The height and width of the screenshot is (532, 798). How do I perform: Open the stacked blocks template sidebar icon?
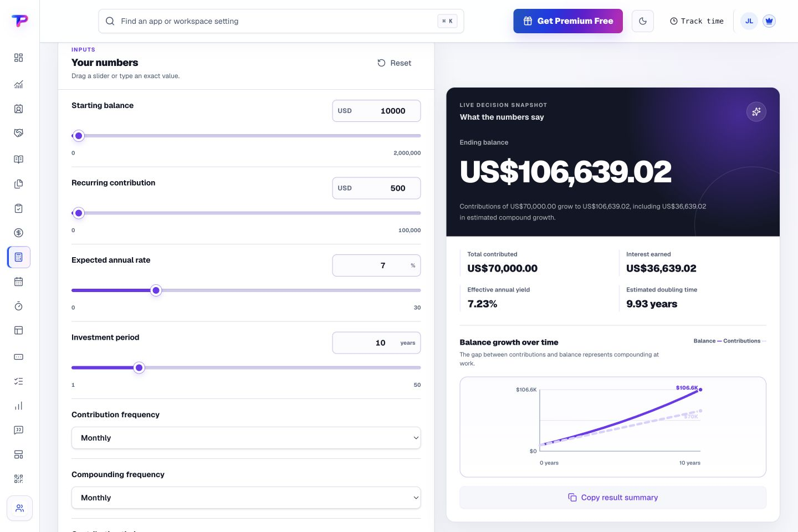[x=18, y=454]
